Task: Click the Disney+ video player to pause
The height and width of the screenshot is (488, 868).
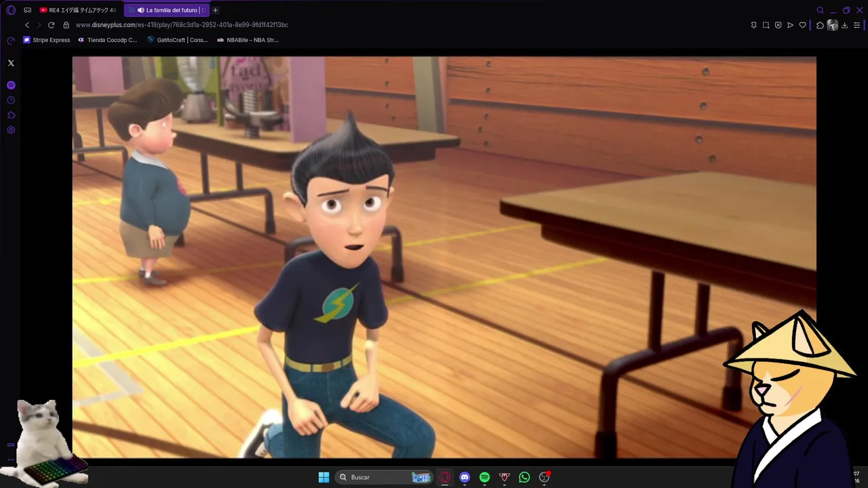Action: click(x=444, y=257)
